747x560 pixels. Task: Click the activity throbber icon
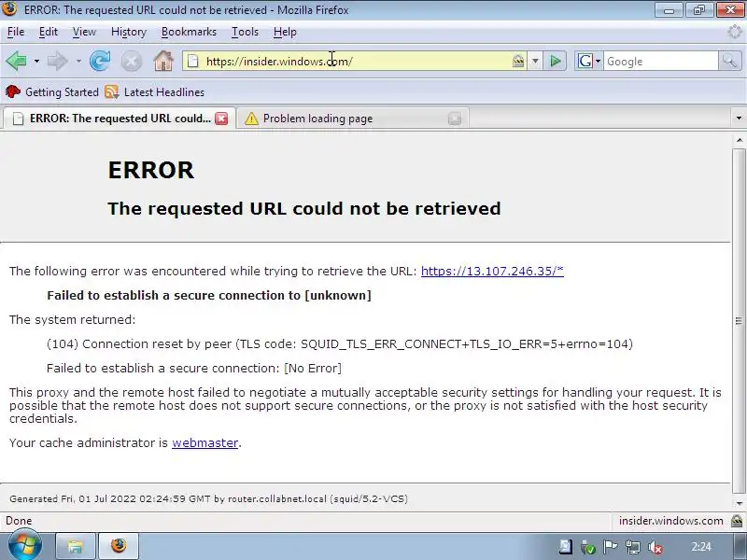pos(736,32)
